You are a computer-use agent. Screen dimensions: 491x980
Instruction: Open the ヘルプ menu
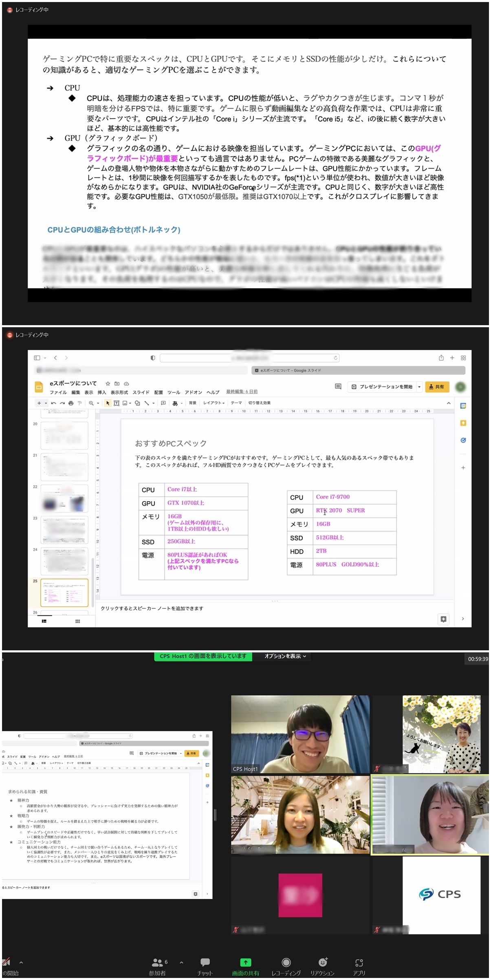[x=213, y=392]
